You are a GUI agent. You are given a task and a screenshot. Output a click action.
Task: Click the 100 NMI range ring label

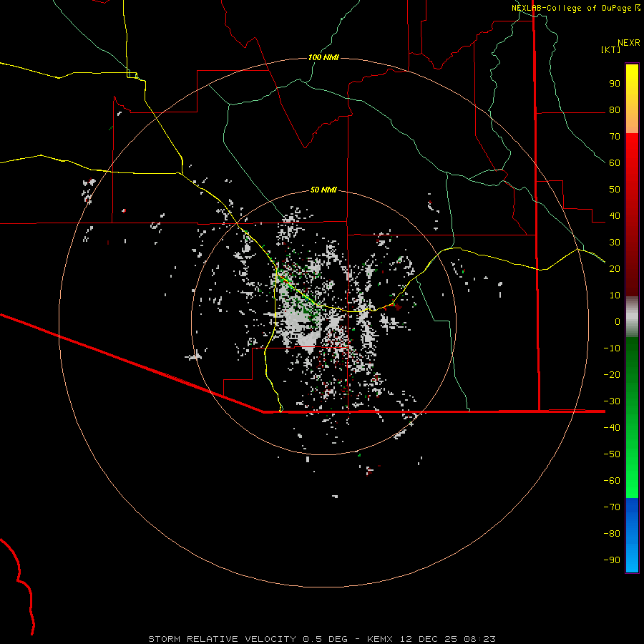(323, 57)
